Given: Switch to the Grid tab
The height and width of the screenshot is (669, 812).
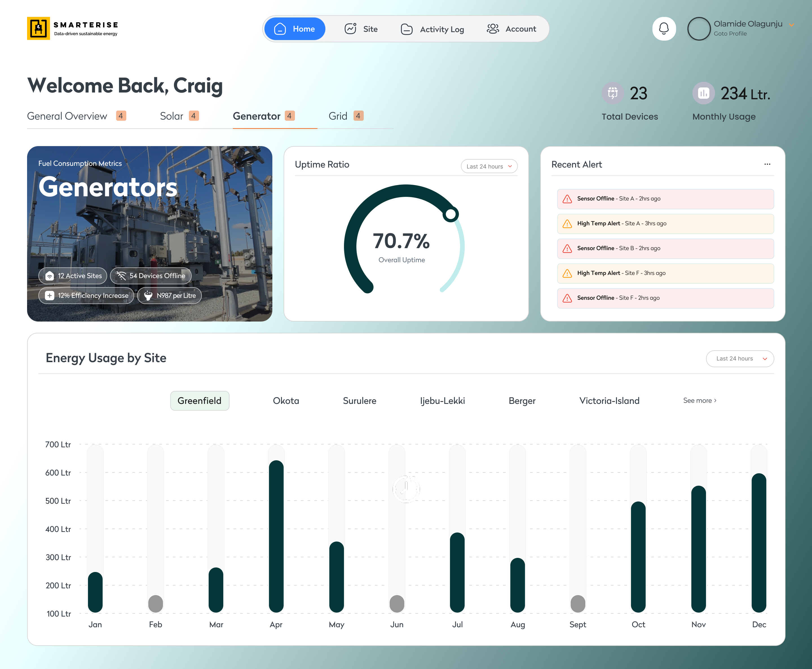Looking at the screenshot, I should tap(346, 116).
